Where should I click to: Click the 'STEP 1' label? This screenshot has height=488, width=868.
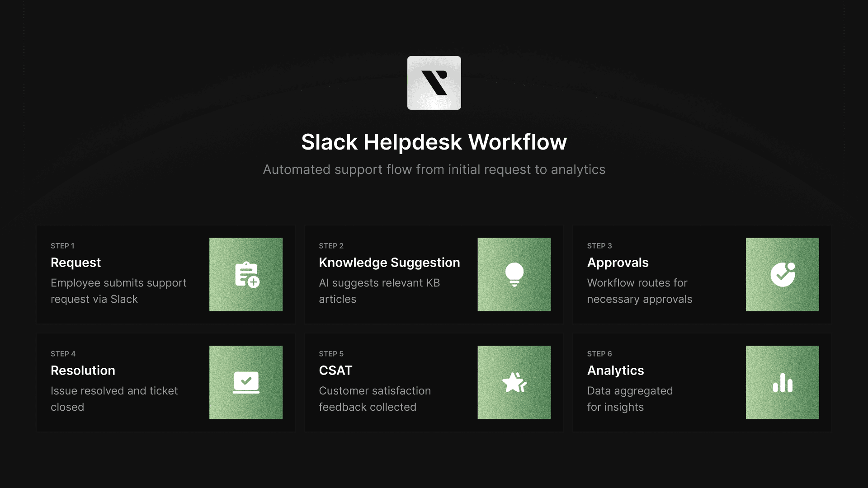coord(62,246)
